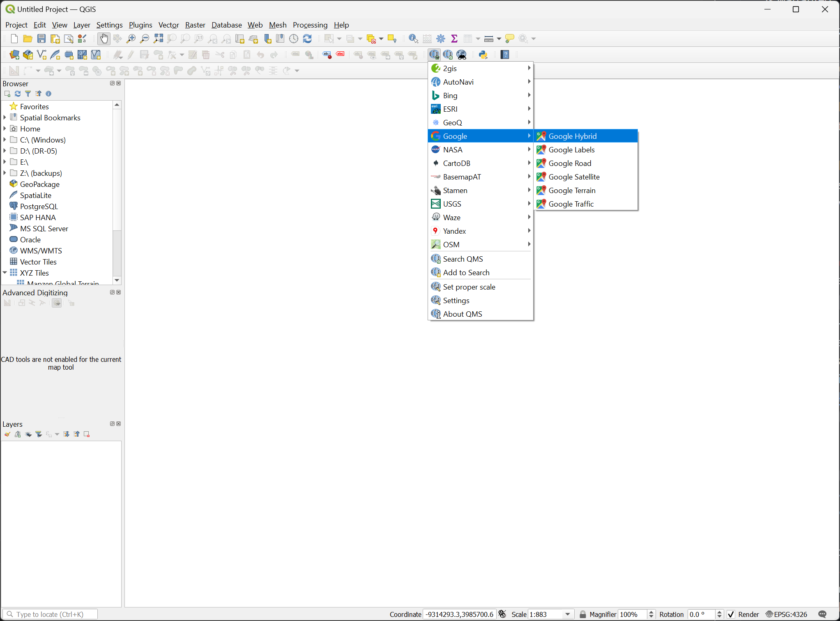Click the Help contents icon in toolbar

(x=505, y=55)
